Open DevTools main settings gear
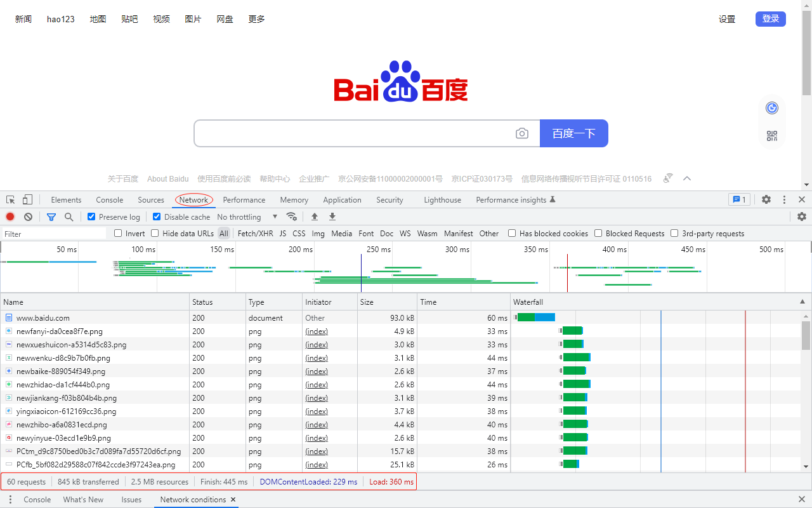Viewport: 812px width, 508px height. [x=766, y=199]
